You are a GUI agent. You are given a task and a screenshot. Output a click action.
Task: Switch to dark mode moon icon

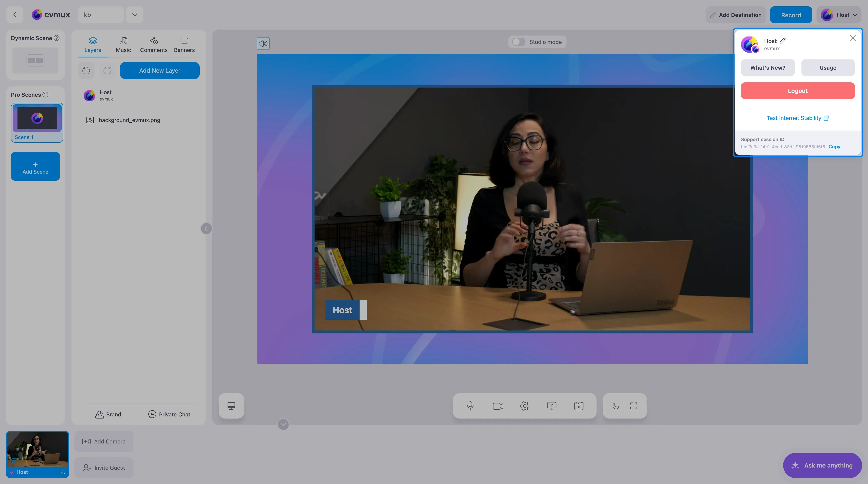click(x=616, y=406)
